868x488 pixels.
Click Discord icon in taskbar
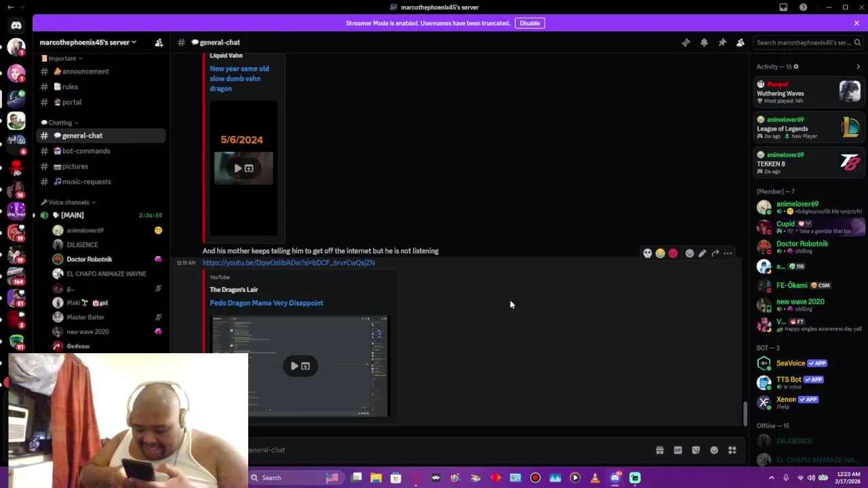615,478
